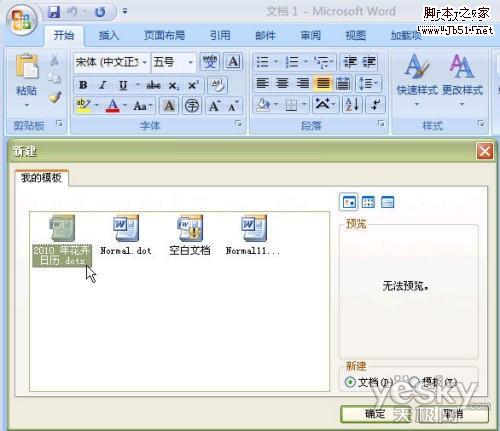
Task: Apply distributed alignment
Action: tap(343, 83)
